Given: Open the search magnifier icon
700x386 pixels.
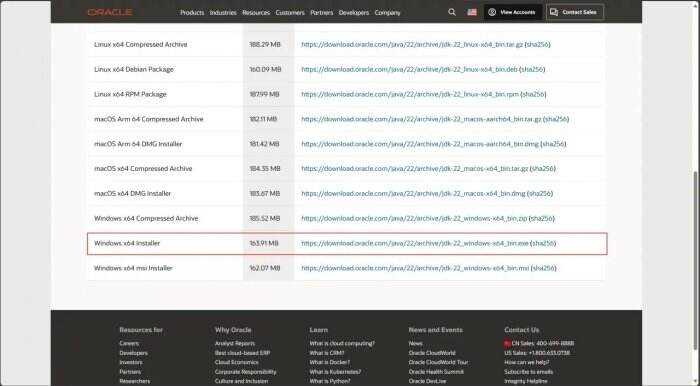Looking at the screenshot, I should [x=452, y=12].
